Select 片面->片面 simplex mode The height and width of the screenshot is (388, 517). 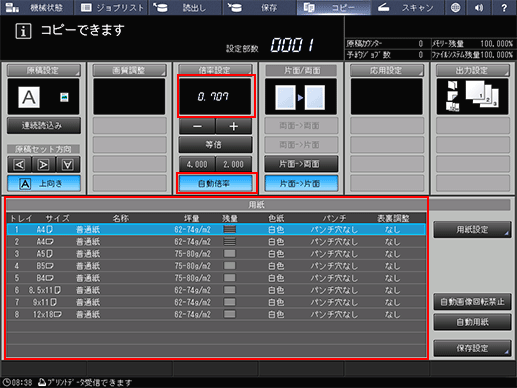point(301,183)
